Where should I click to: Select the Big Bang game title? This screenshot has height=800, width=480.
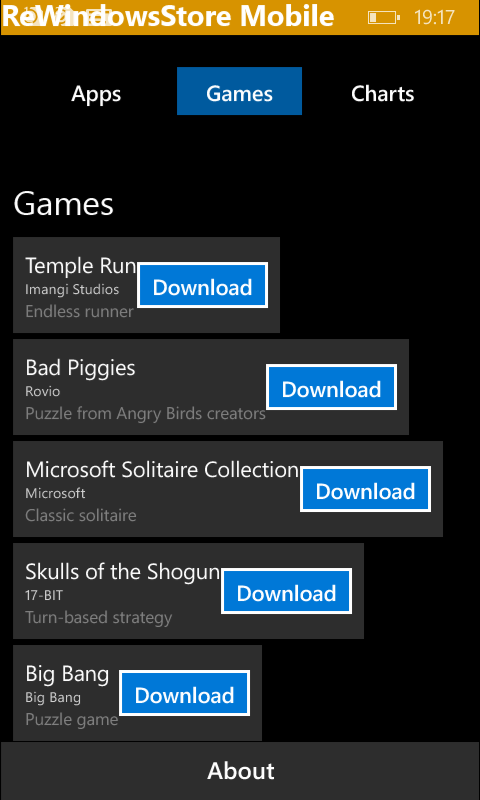[67, 674]
